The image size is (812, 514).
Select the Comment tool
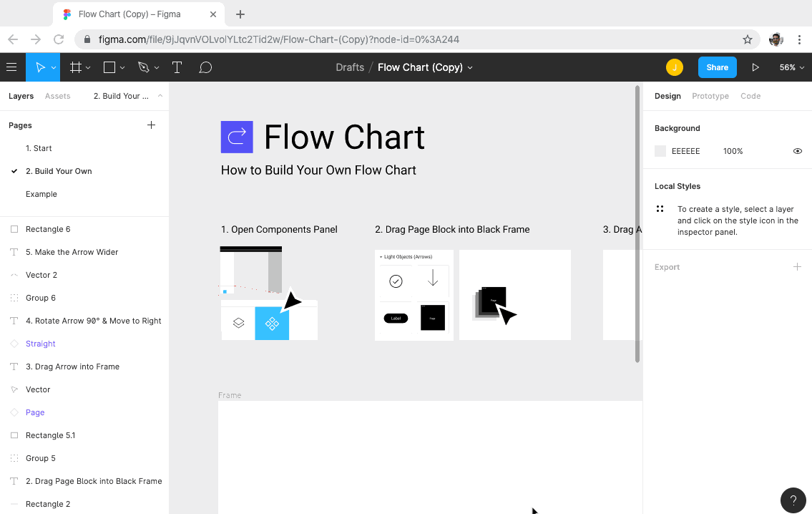pyautogui.click(x=205, y=67)
